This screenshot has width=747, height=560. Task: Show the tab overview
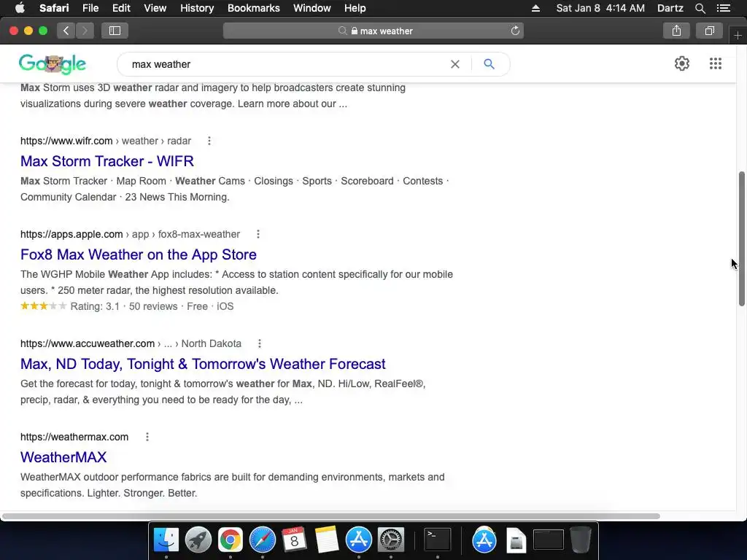709,31
